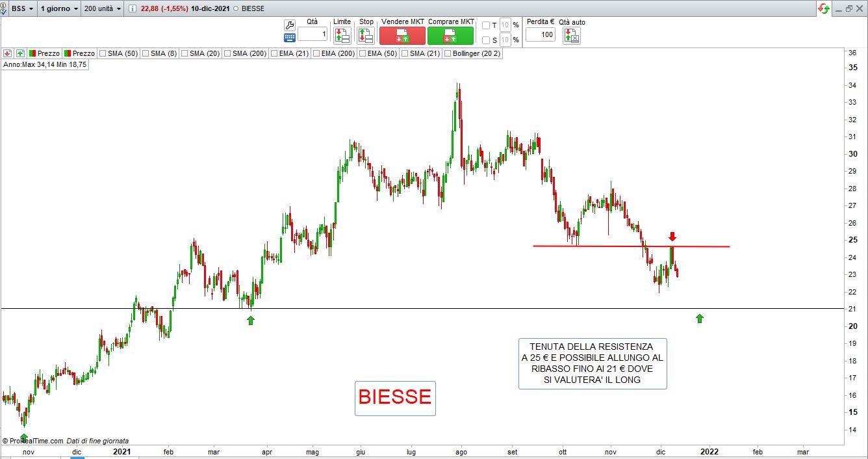Click the blue keyboard icon

tap(290, 38)
